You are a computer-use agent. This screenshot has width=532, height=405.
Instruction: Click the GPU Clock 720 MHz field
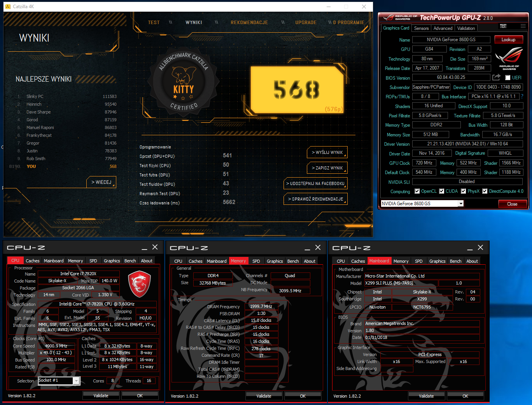point(424,163)
